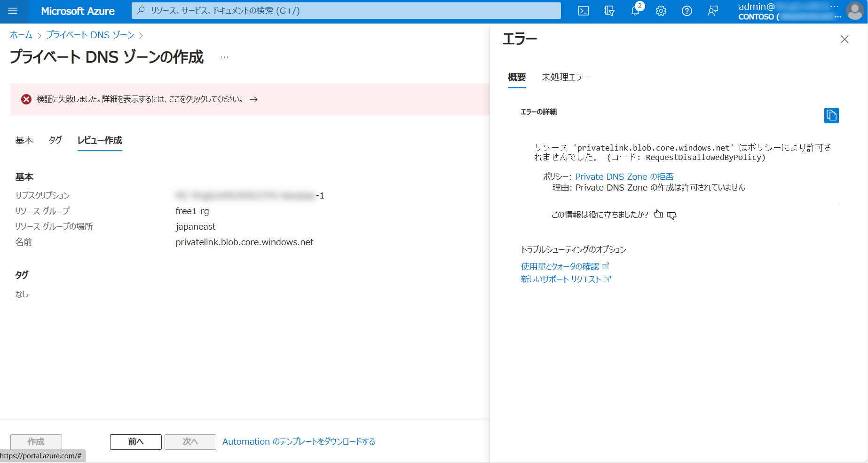Viewport: 868px width, 463px height.
Task: Click the account avatar picture
Action: [x=854, y=11]
